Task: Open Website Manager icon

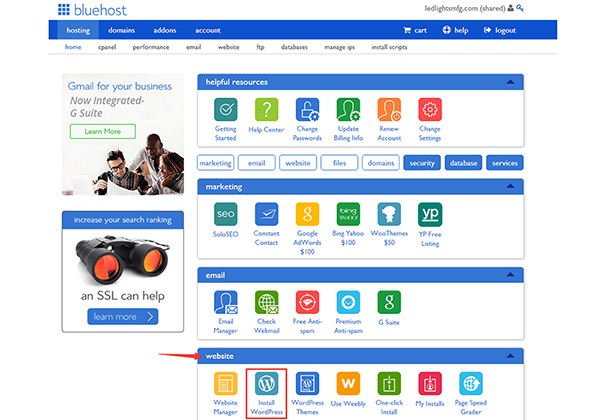Action: click(226, 385)
